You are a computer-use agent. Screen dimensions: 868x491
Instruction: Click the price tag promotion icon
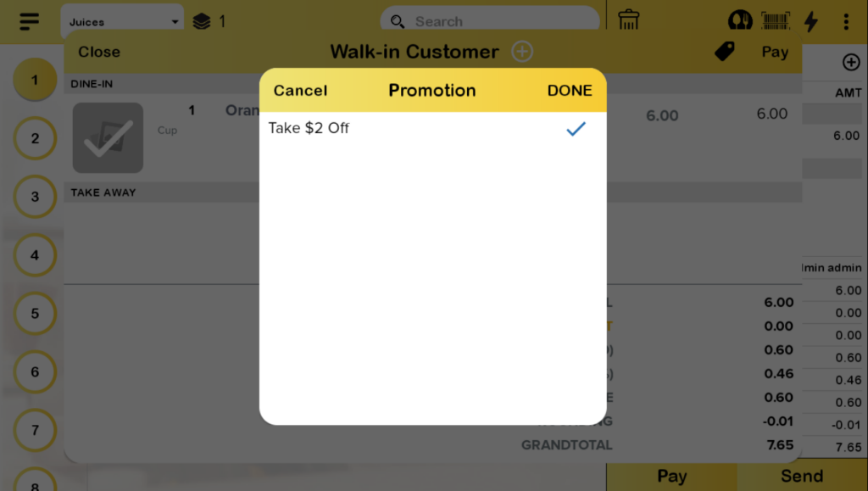(x=724, y=52)
